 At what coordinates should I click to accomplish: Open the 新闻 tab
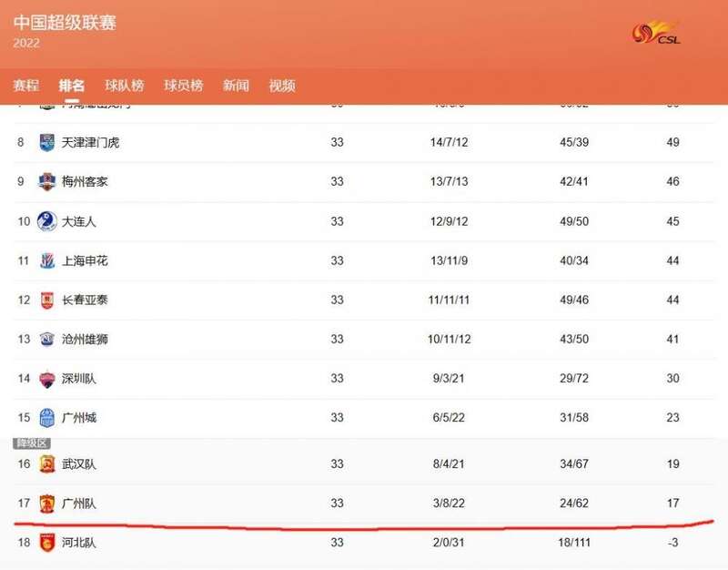click(x=236, y=86)
